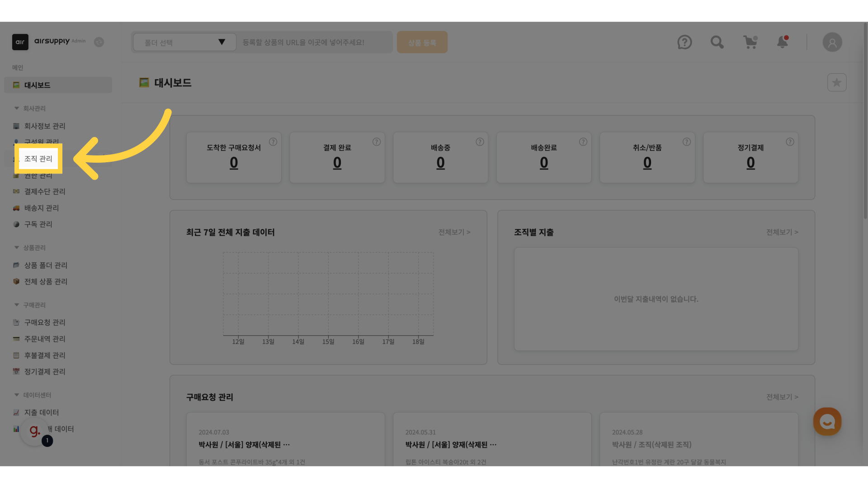Select 조직 관리 in sidebar
The width and height of the screenshot is (868, 488).
[38, 159]
